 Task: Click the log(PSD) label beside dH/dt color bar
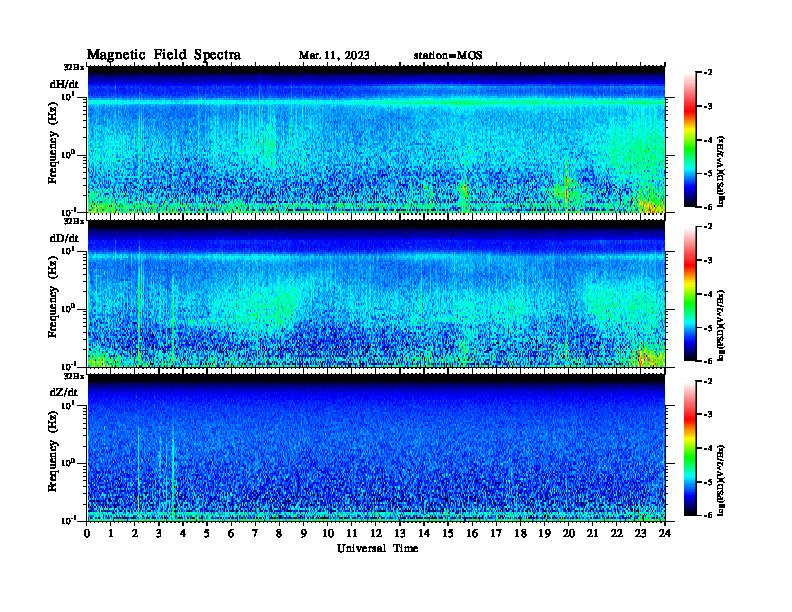pyautogui.click(x=722, y=171)
